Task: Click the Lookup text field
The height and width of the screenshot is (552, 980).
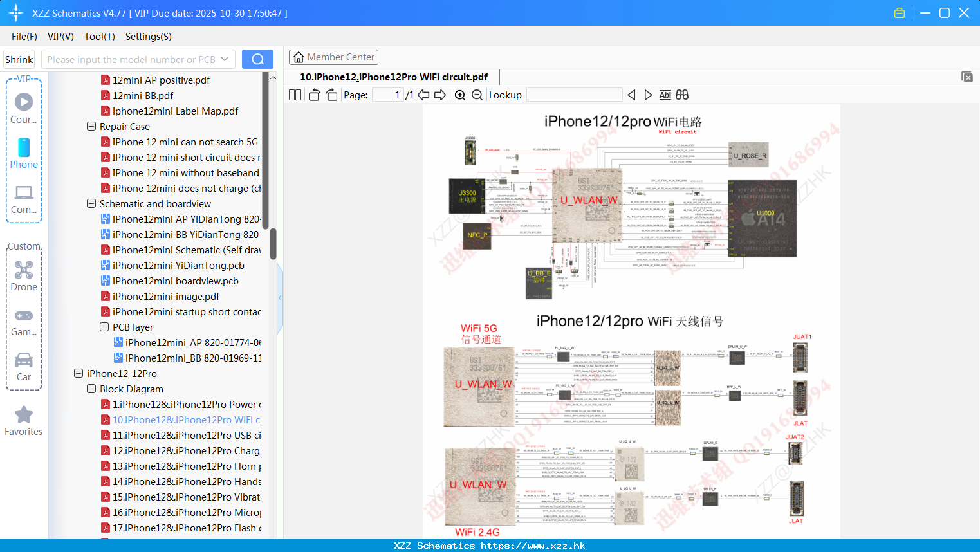Action: 575,95
